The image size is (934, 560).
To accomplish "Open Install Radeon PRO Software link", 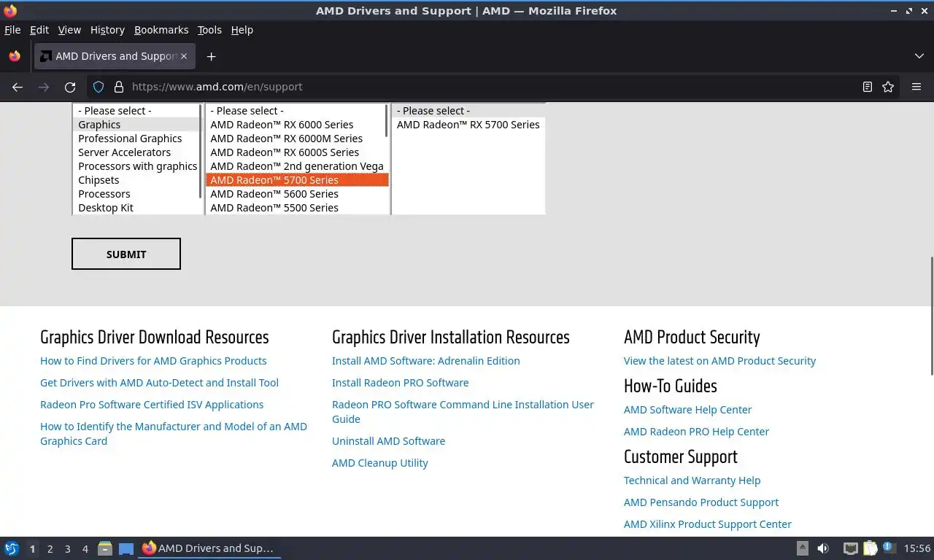I will pyautogui.click(x=401, y=383).
